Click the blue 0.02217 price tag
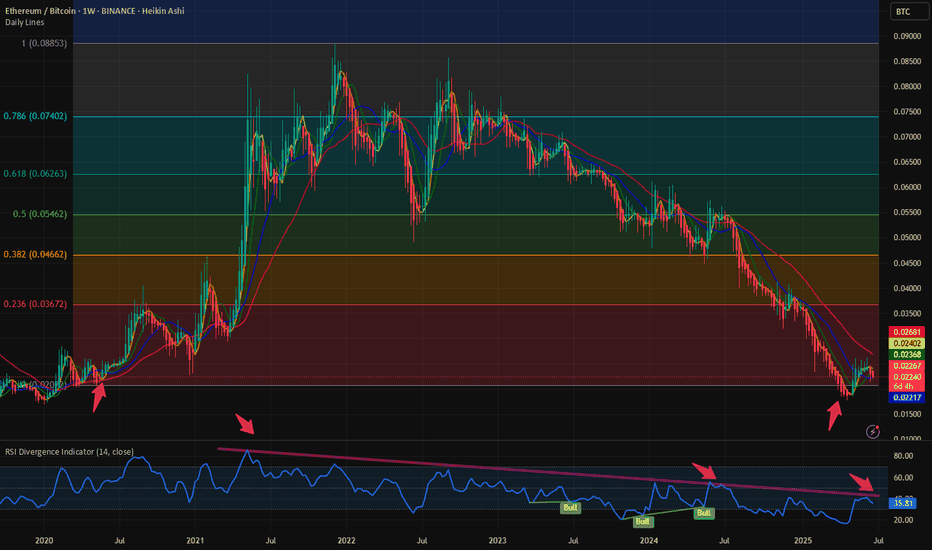 coord(906,398)
